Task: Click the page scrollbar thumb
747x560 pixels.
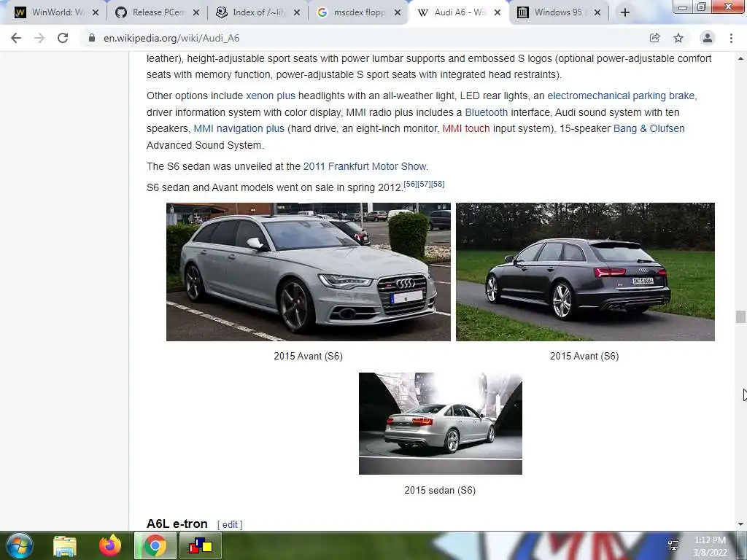Action: [x=740, y=316]
